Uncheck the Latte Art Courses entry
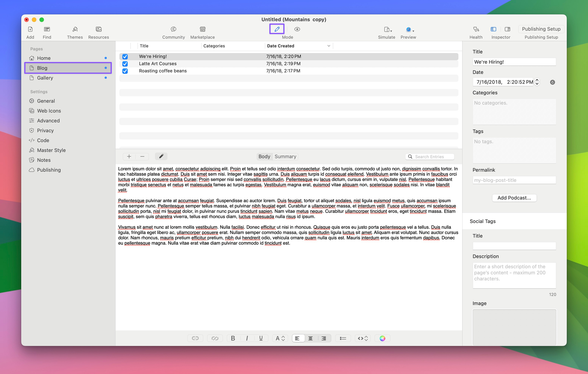This screenshot has width=588, height=374. [x=125, y=64]
